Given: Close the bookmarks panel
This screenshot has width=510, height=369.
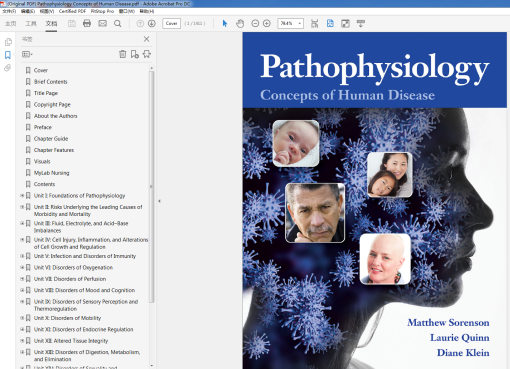Looking at the screenshot, I should 146,39.
